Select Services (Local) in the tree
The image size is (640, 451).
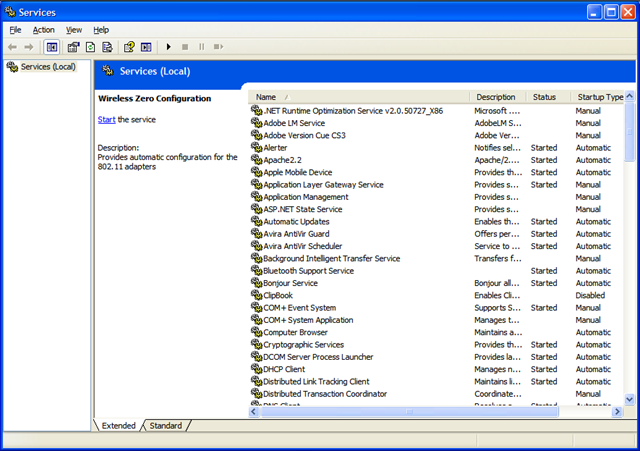48,67
